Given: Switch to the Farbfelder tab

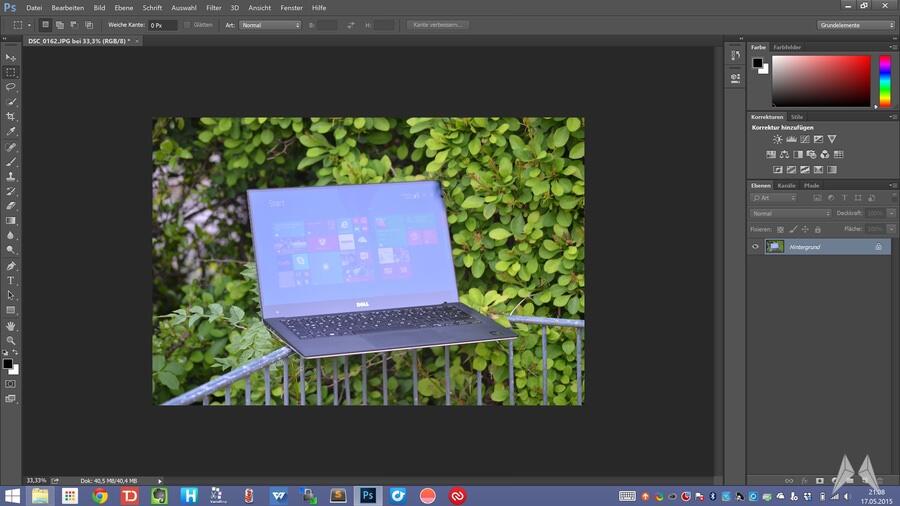Looking at the screenshot, I should point(787,47).
